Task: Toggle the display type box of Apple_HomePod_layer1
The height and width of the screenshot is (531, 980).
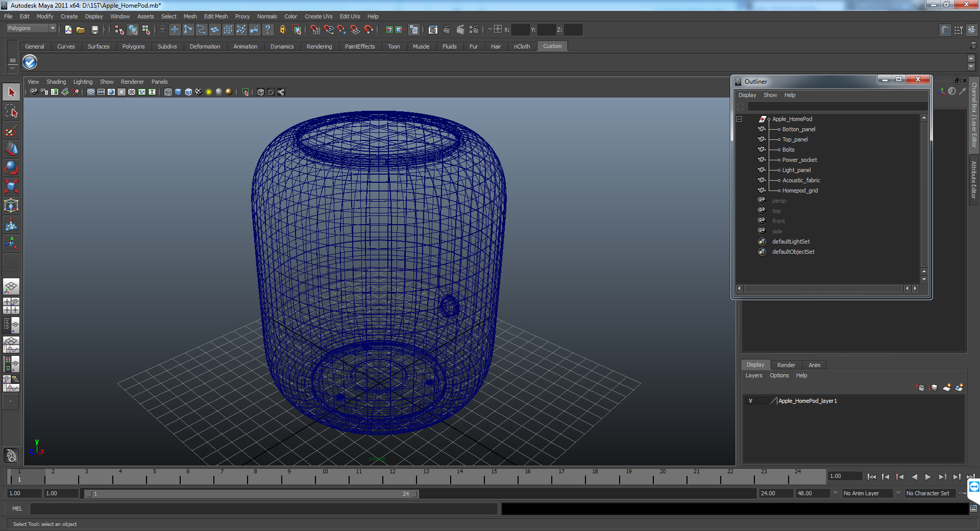Action: click(x=762, y=401)
